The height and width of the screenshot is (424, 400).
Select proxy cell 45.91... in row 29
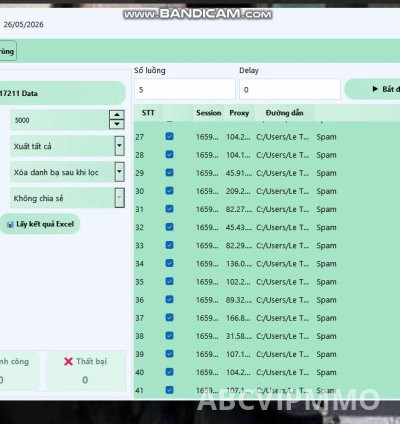tap(239, 173)
